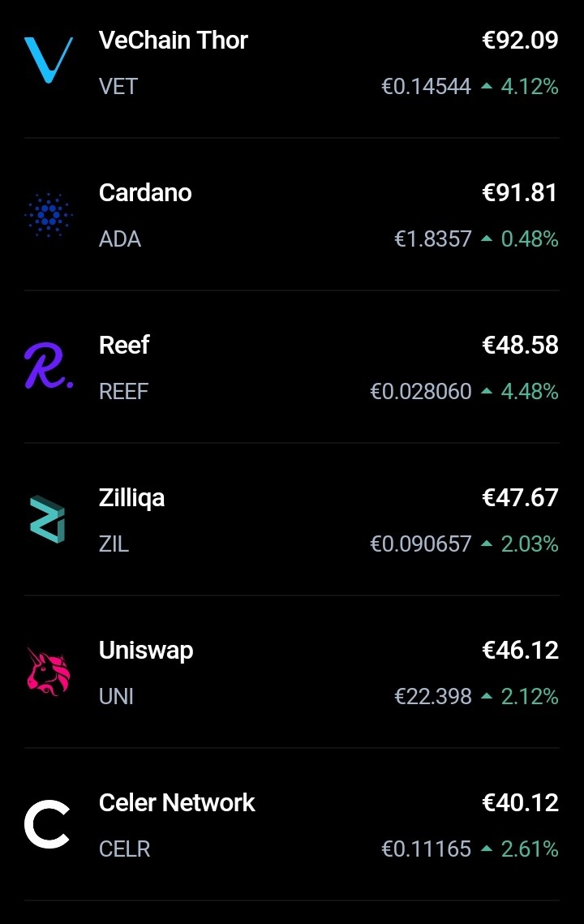
Task: Select the CELR ticker label
Action: [124, 849]
